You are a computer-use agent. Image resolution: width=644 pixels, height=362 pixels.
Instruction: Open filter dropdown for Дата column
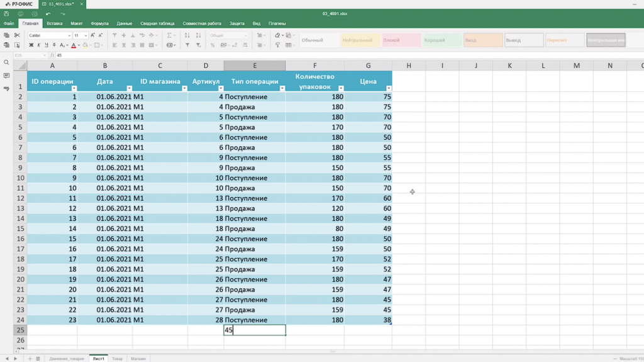pyautogui.click(x=130, y=88)
